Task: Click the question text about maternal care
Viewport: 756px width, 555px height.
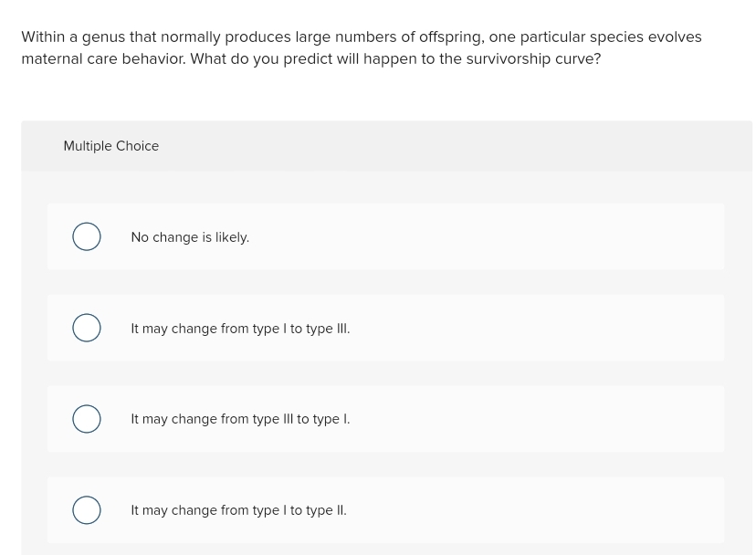Action: 361,47
